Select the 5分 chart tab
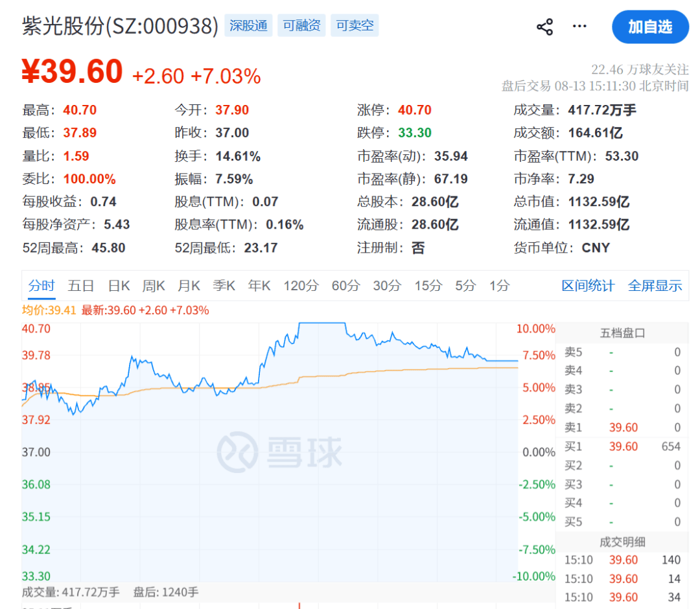The height and width of the screenshot is (609, 700). [465, 286]
